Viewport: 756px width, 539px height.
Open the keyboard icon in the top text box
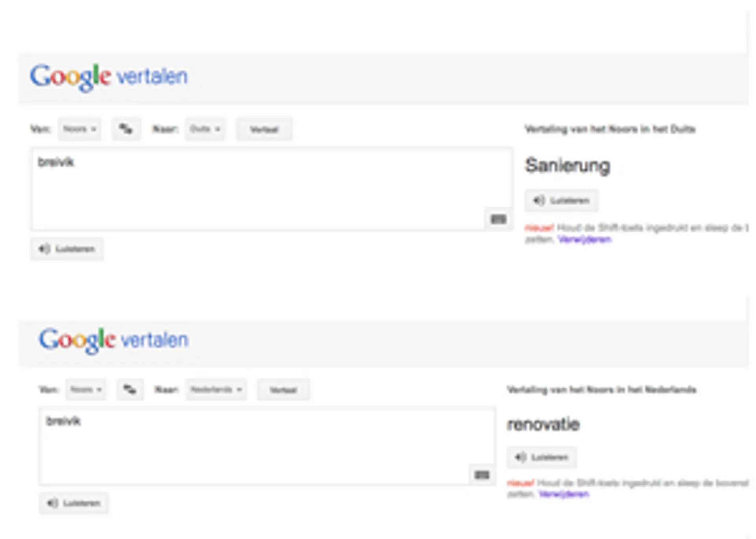tap(499, 219)
